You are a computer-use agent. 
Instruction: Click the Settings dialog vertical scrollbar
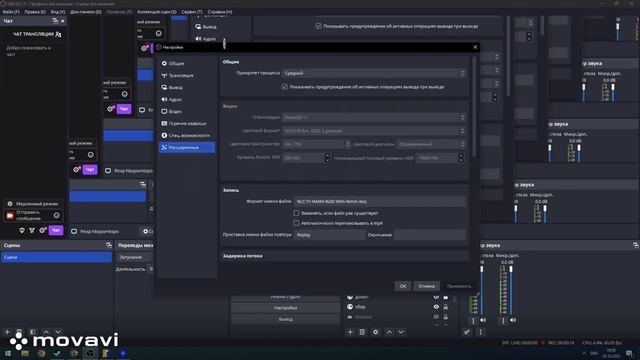point(474,106)
